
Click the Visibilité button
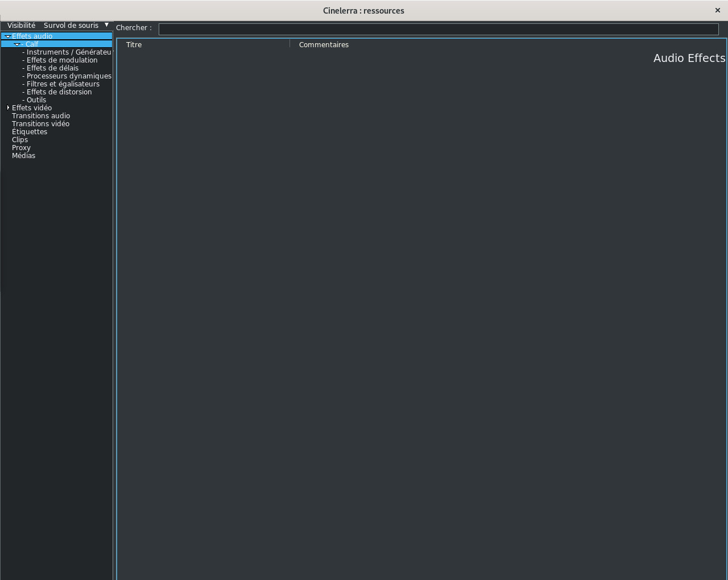pyautogui.click(x=21, y=26)
